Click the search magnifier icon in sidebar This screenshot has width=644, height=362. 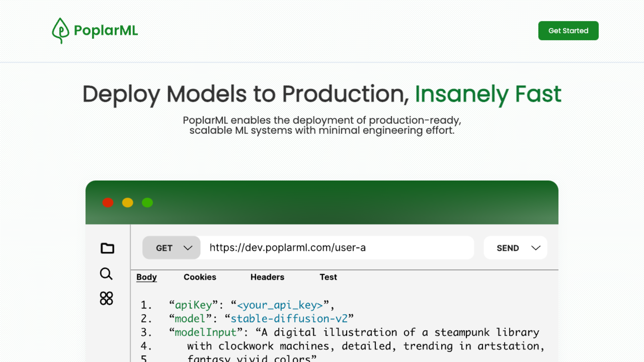point(106,274)
